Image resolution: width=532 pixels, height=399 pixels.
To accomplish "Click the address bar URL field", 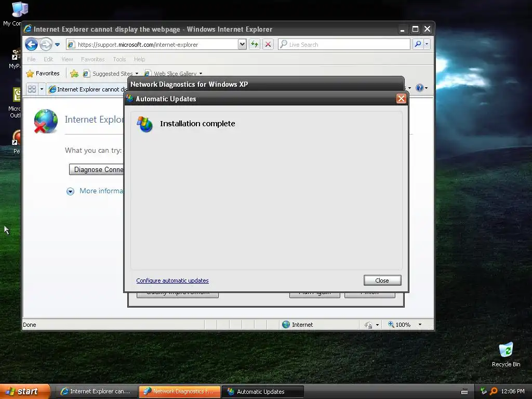I will coord(153,45).
